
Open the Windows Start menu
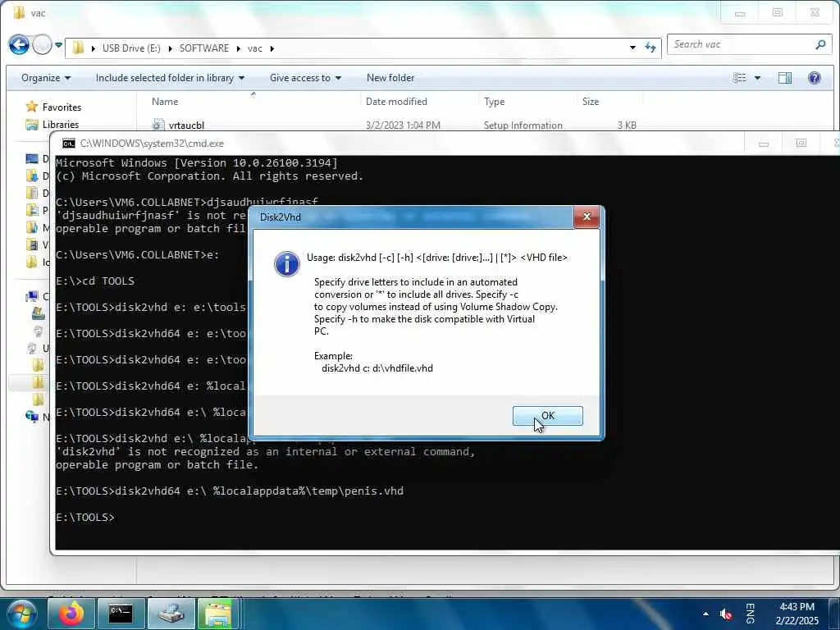22,614
